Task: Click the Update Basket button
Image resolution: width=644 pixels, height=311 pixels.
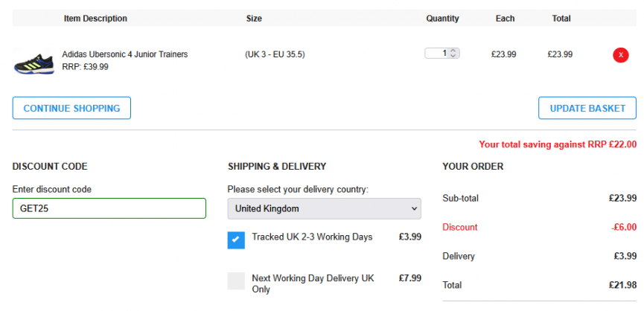Action: [587, 108]
